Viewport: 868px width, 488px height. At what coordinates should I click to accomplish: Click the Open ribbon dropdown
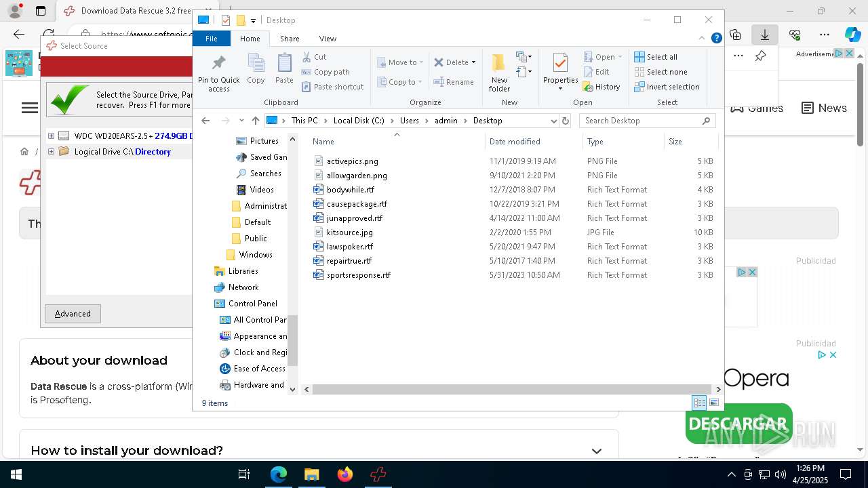(x=602, y=57)
